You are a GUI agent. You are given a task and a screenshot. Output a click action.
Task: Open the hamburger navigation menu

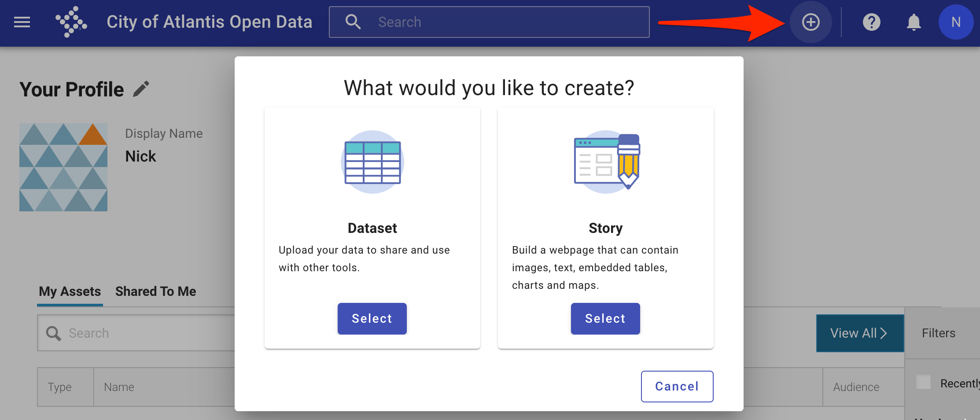click(x=22, y=22)
